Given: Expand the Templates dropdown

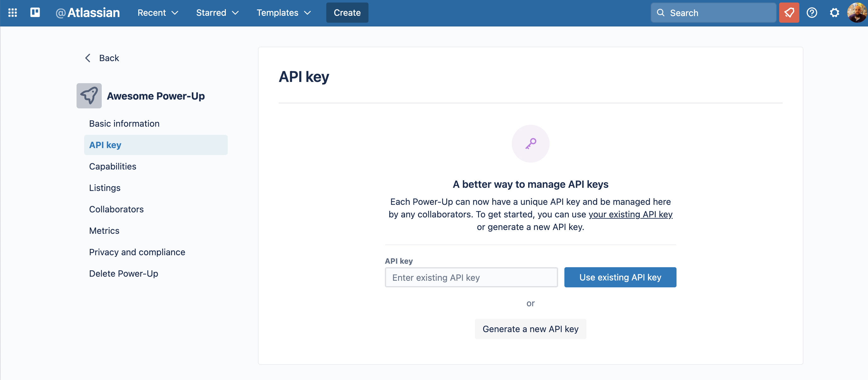Looking at the screenshot, I should pos(283,13).
